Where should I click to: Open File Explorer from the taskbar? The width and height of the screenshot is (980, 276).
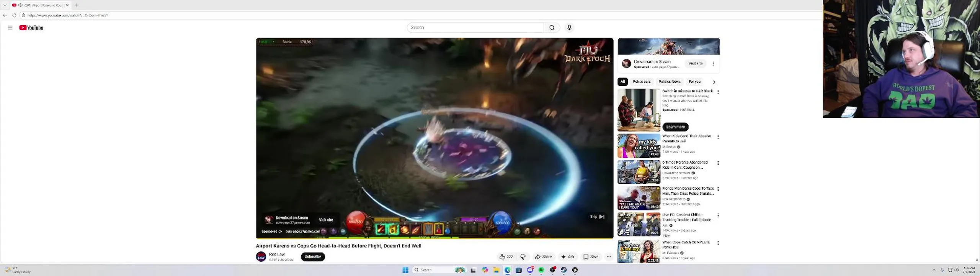(x=496, y=270)
